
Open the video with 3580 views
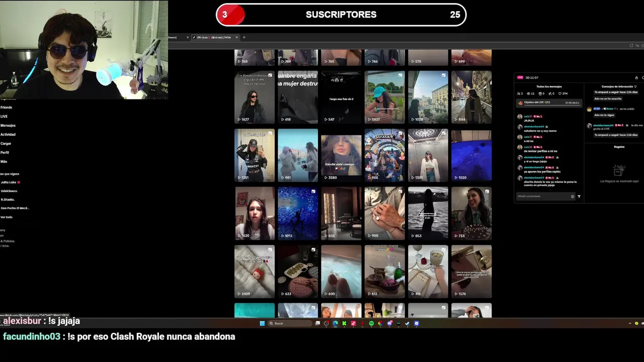tap(341, 155)
